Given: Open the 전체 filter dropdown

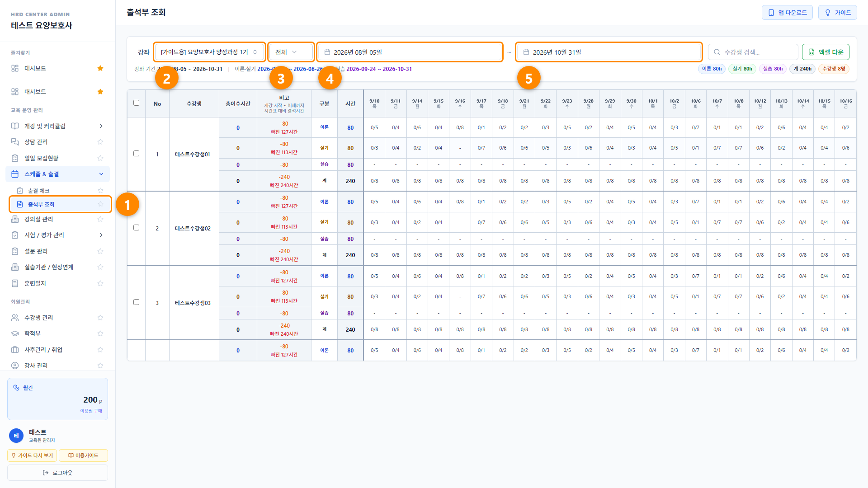Looking at the screenshot, I should click(291, 52).
